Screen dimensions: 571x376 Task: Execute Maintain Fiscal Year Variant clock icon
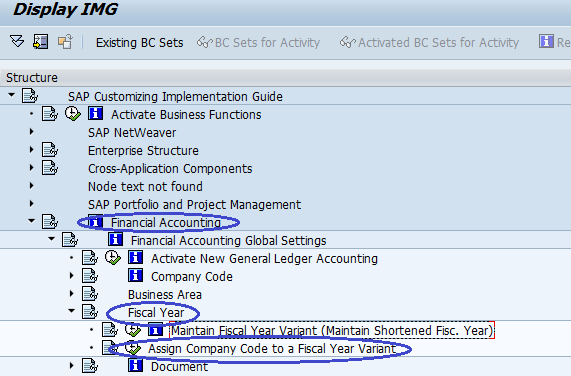point(133,330)
